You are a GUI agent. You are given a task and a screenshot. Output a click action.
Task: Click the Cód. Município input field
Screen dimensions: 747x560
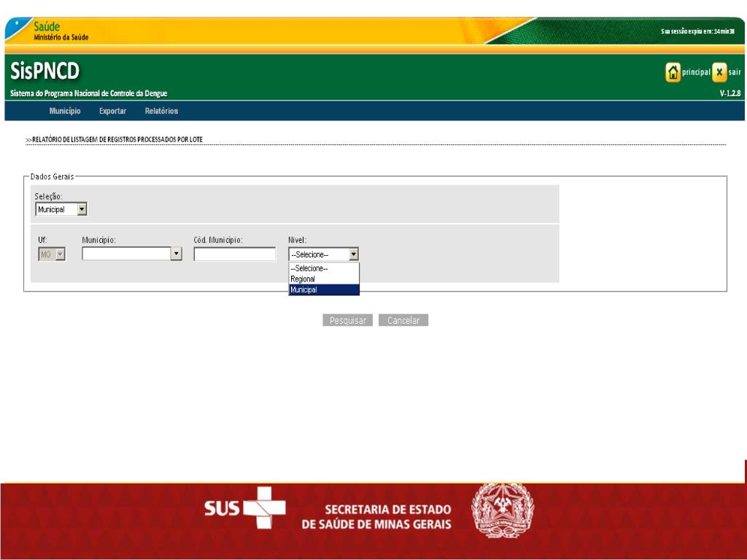click(x=234, y=254)
